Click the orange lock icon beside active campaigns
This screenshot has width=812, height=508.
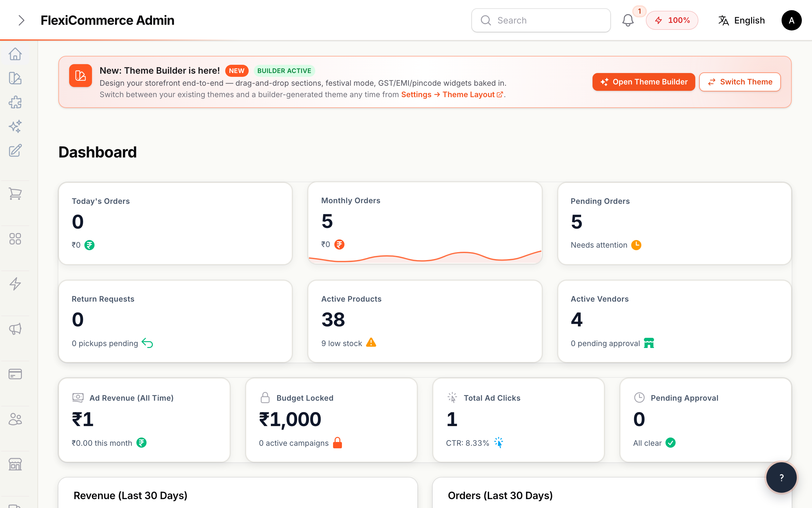(337, 443)
